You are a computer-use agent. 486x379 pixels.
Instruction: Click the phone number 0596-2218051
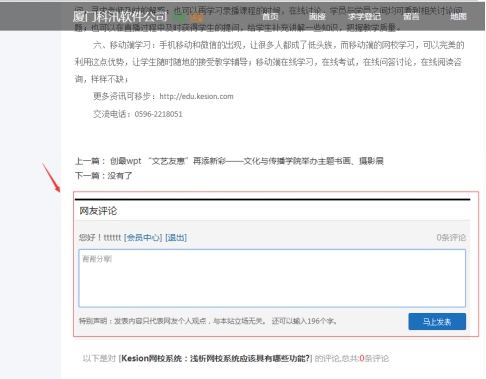tap(158, 114)
